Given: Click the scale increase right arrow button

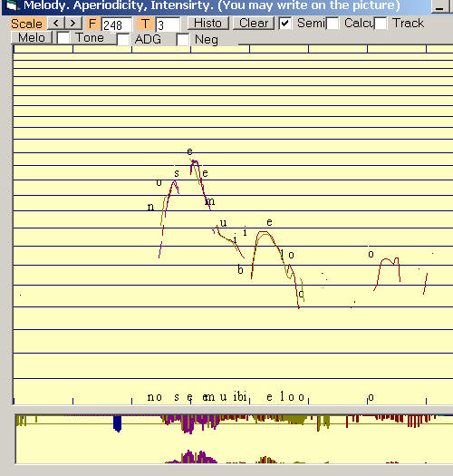Looking at the screenshot, I should [x=73, y=23].
